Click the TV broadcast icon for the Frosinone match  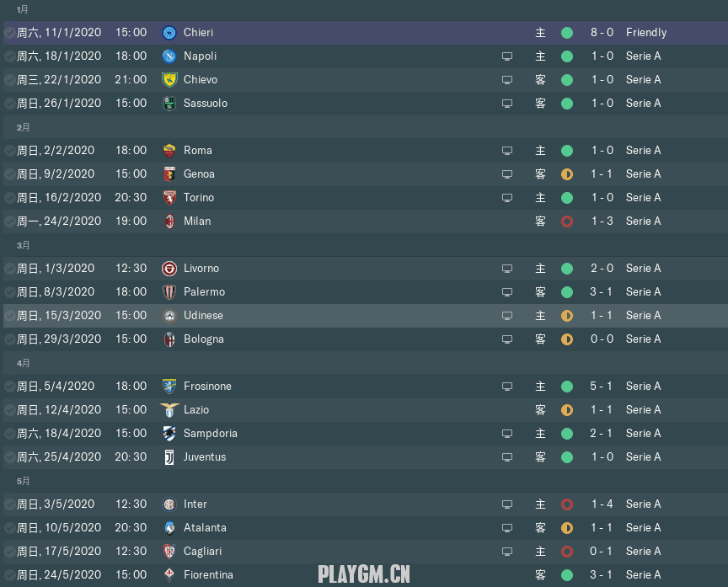click(507, 387)
